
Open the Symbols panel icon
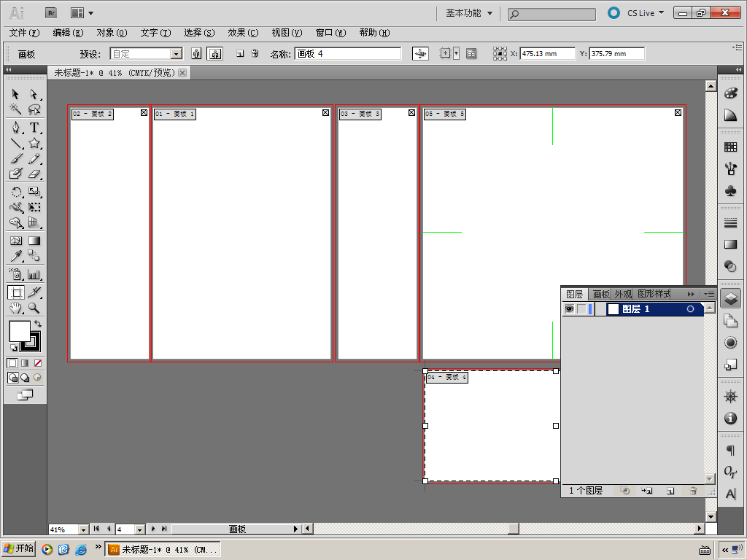(730, 191)
